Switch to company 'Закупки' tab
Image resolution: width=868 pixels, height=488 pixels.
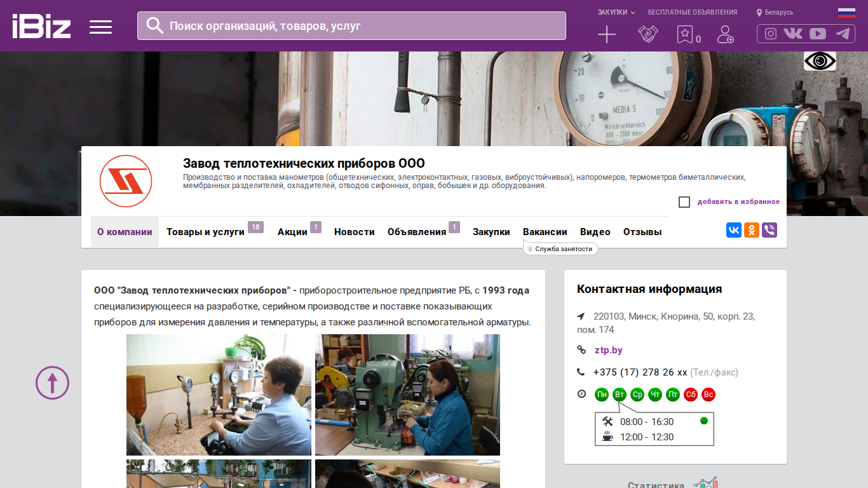pyautogui.click(x=491, y=232)
